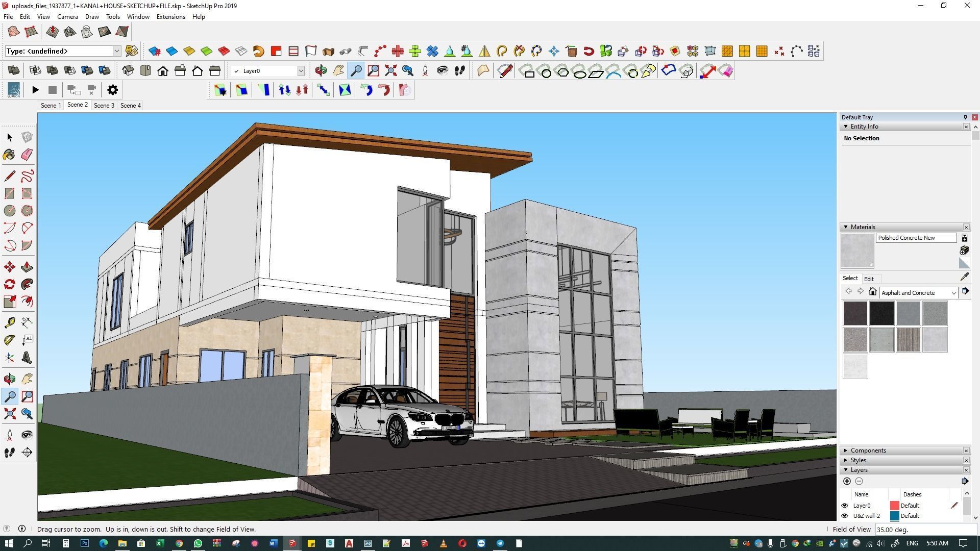Viewport: 980px width, 551px height.
Task: Expand the Components panel
Action: click(846, 450)
